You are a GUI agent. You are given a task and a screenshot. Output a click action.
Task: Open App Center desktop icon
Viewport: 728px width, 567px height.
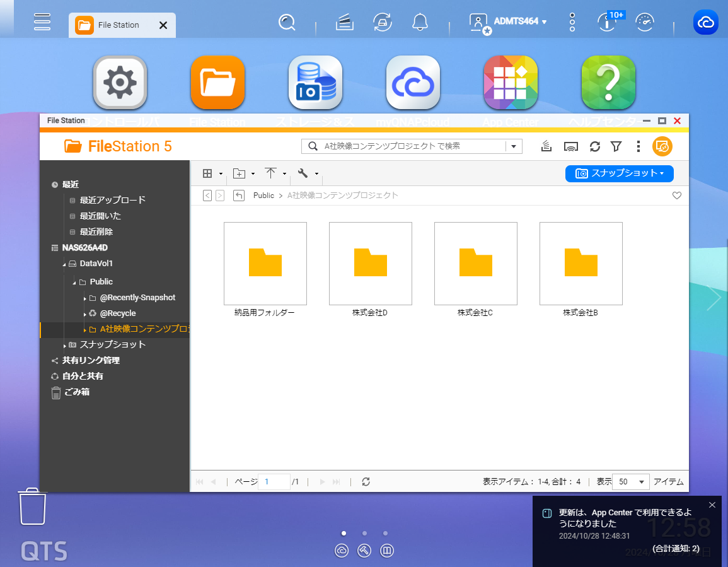click(x=511, y=83)
